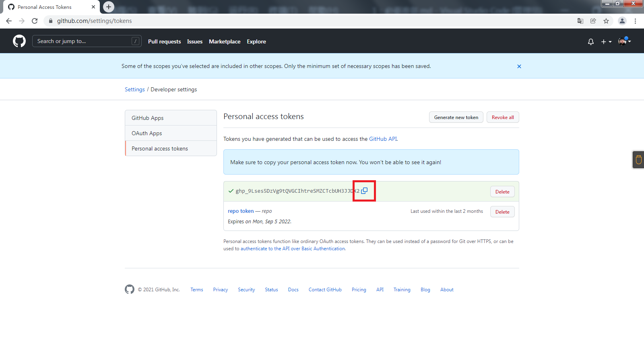Open a new browser tab

pos(109,7)
